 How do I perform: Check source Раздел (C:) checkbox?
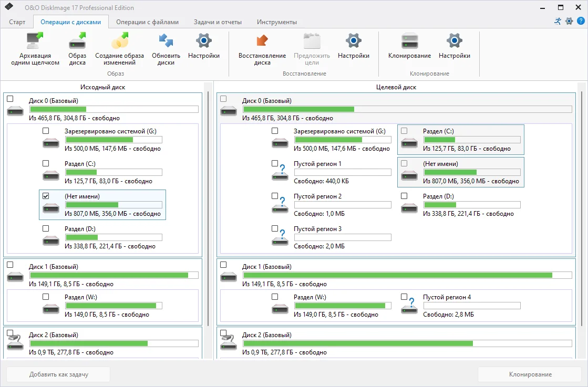coord(46,163)
